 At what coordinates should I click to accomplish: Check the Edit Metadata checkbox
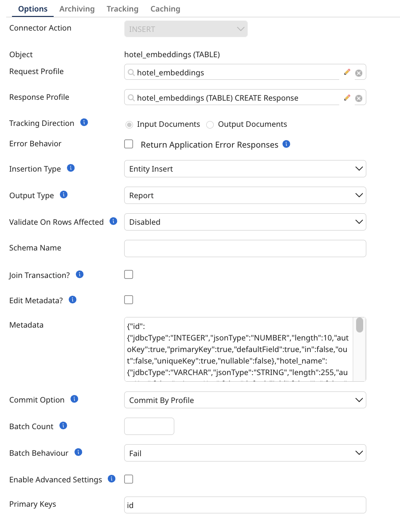coord(129,300)
